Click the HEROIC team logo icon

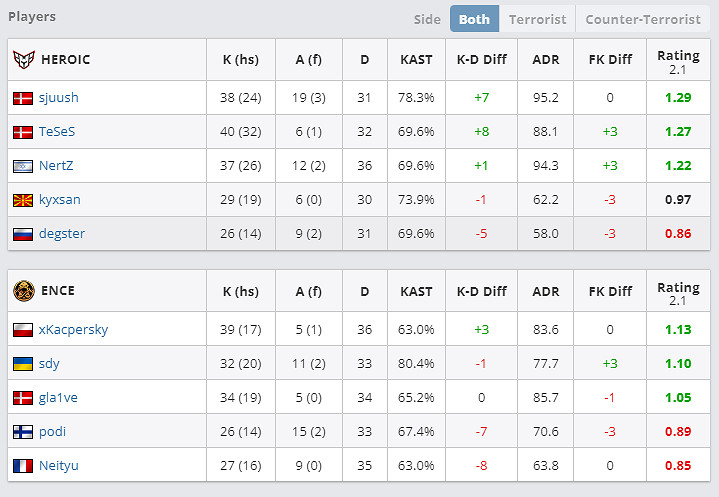pos(23,60)
